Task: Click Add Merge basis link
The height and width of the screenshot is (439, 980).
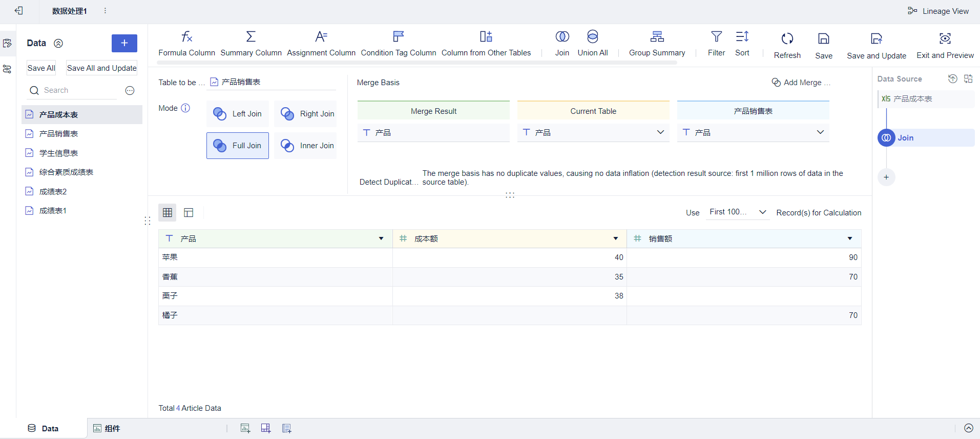Action: coord(801,83)
